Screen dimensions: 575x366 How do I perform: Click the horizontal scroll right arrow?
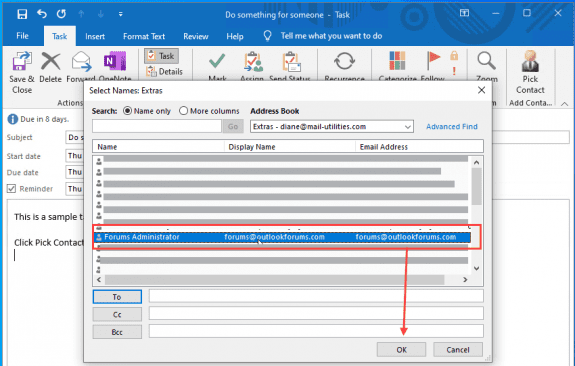[465, 280]
